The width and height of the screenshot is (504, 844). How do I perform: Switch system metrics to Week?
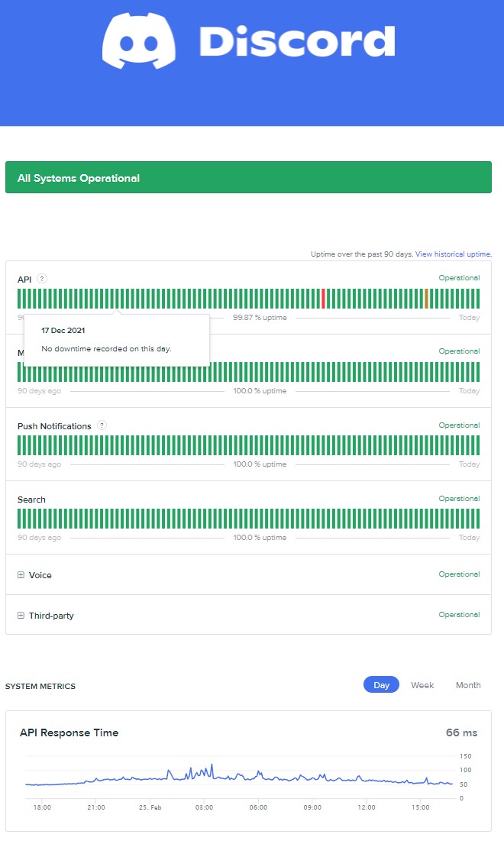(422, 684)
